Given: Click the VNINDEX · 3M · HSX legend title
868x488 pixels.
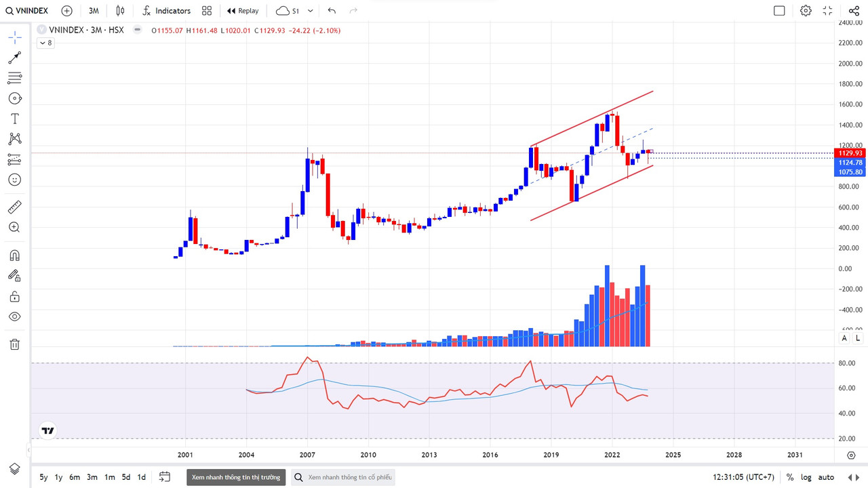Looking at the screenshot, I should pos(87,30).
